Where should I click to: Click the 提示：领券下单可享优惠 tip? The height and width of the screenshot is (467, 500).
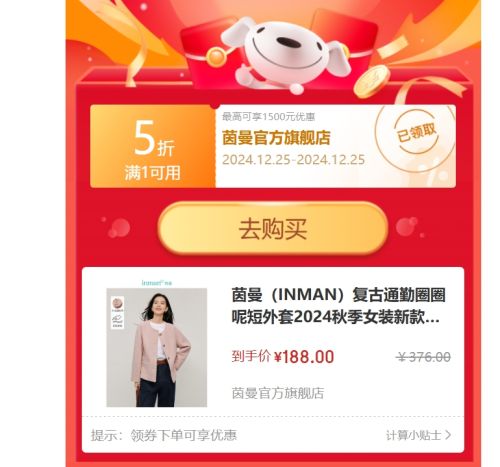pos(164,435)
